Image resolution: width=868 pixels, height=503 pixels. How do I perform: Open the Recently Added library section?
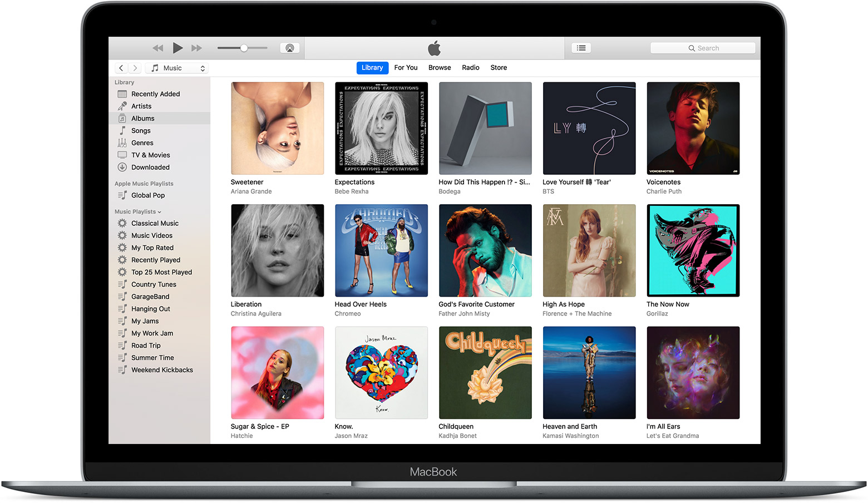[155, 93]
